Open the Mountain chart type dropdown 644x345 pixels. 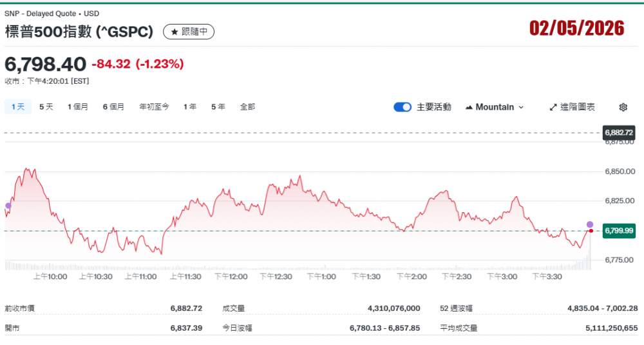[495, 107]
